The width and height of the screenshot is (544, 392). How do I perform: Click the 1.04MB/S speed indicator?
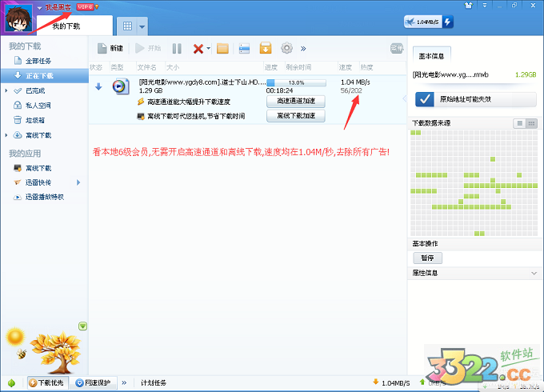(x=423, y=22)
